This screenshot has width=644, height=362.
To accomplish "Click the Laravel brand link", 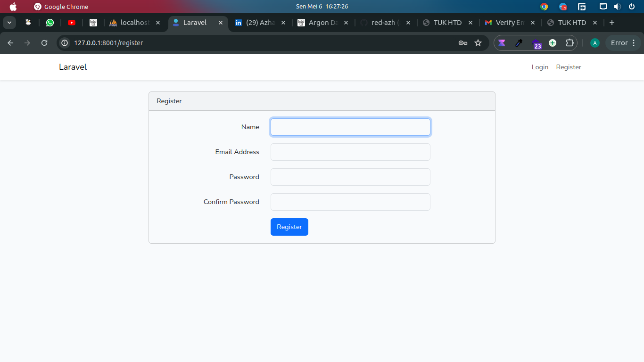I will [73, 67].
